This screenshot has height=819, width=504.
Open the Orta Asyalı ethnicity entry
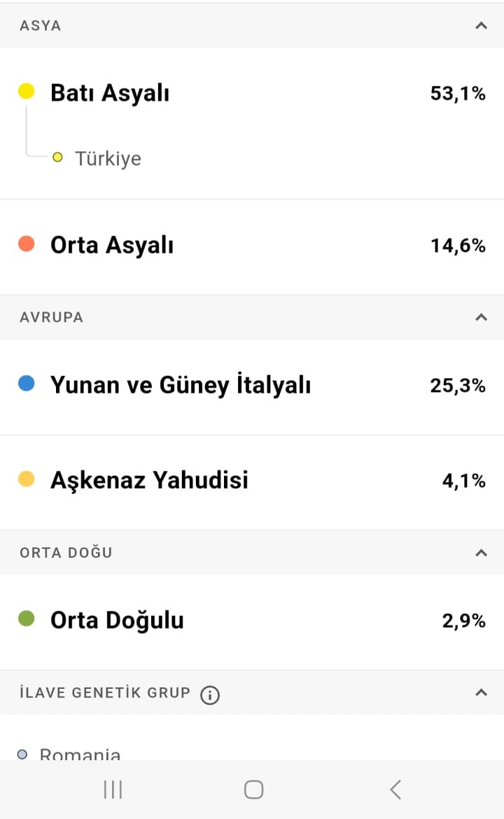252,246
